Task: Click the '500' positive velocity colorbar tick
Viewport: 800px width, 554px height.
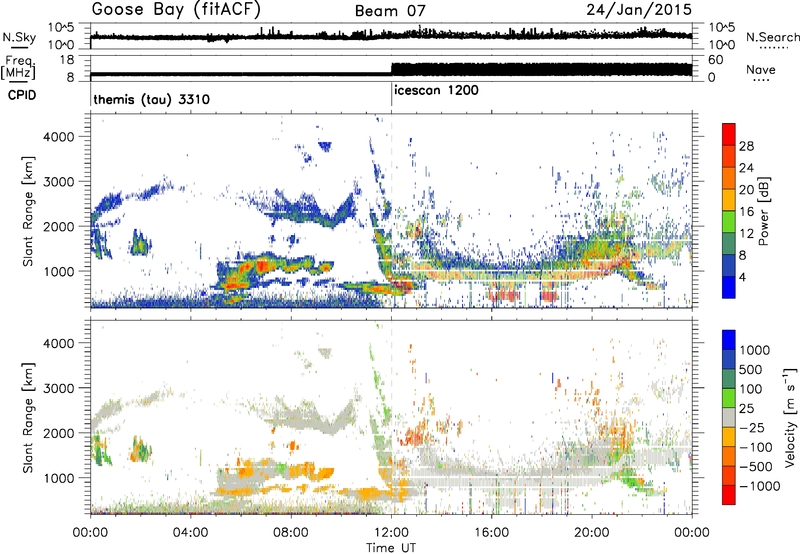Action: (x=751, y=370)
